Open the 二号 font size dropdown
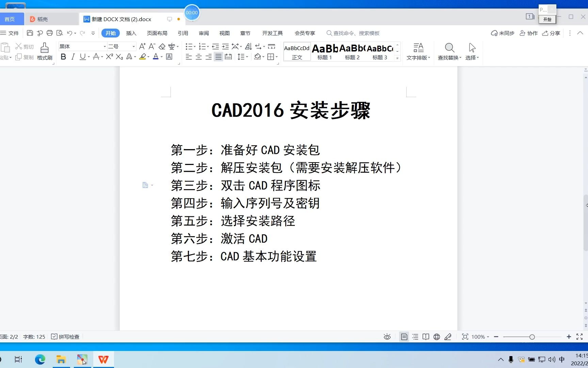 point(120,46)
